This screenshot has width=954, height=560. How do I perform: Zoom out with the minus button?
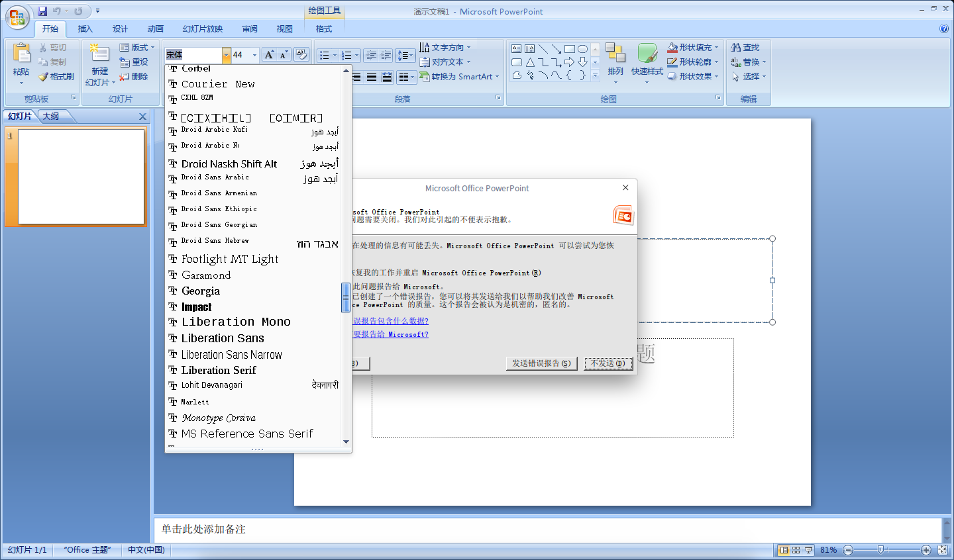848,550
